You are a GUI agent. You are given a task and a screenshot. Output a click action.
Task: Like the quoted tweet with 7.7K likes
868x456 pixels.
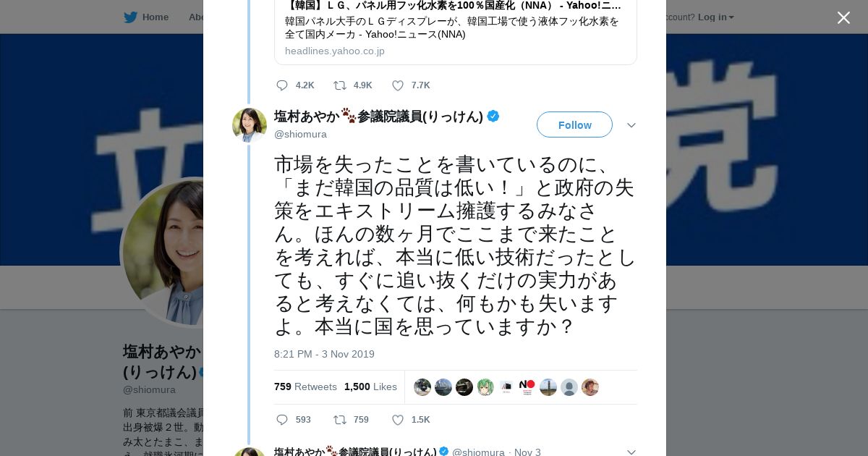tap(398, 85)
